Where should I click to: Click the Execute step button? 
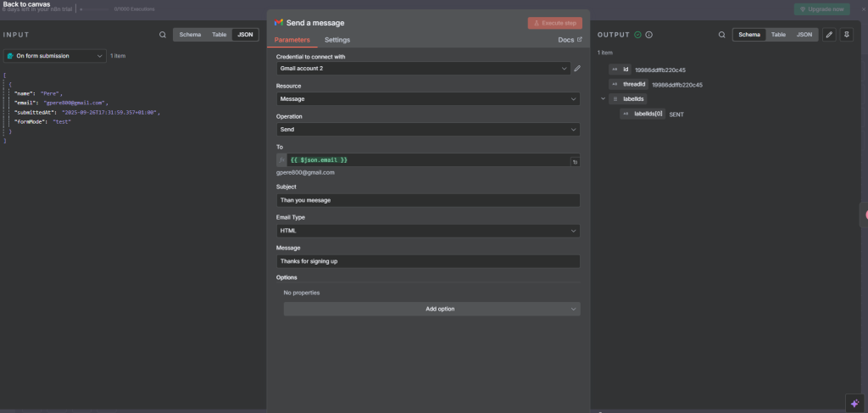point(554,23)
